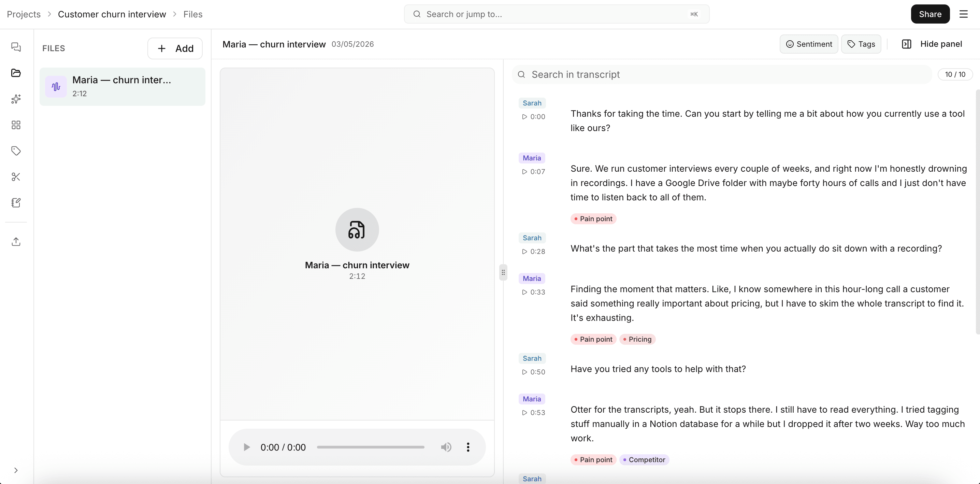Viewport: 980px width, 484px height.
Task: Click the text starting 'Otter for the transcripts, yeah'
Action: tap(767, 424)
